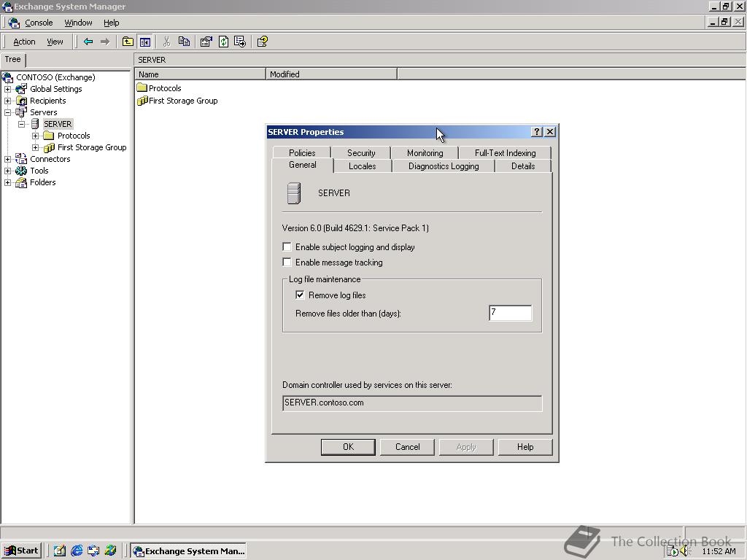
Task: Select the SERVER node in the tree
Action: click(x=58, y=124)
